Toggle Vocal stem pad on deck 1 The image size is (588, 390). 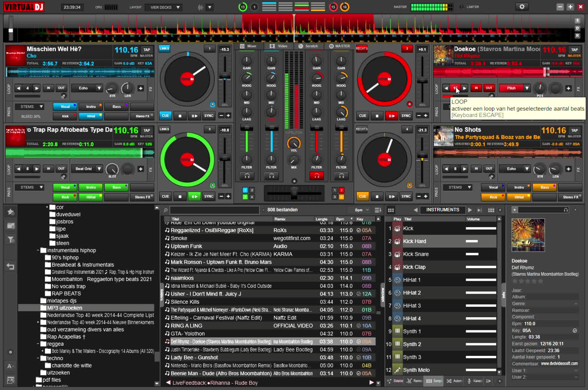[65, 106]
